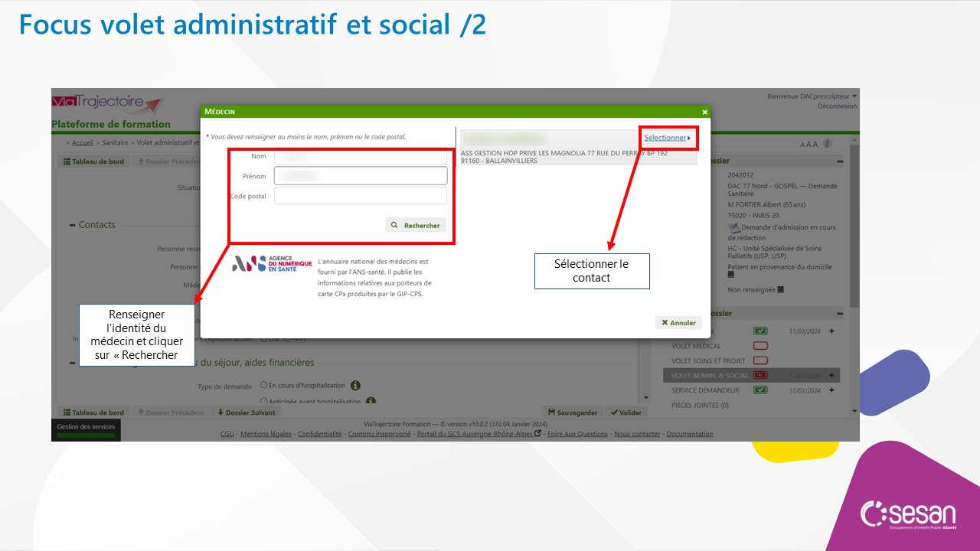Select 'Anticipée avant hospitalisation' radio option
Screen dimensions: 980x551
pyautogui.click(x=263, y=400)
